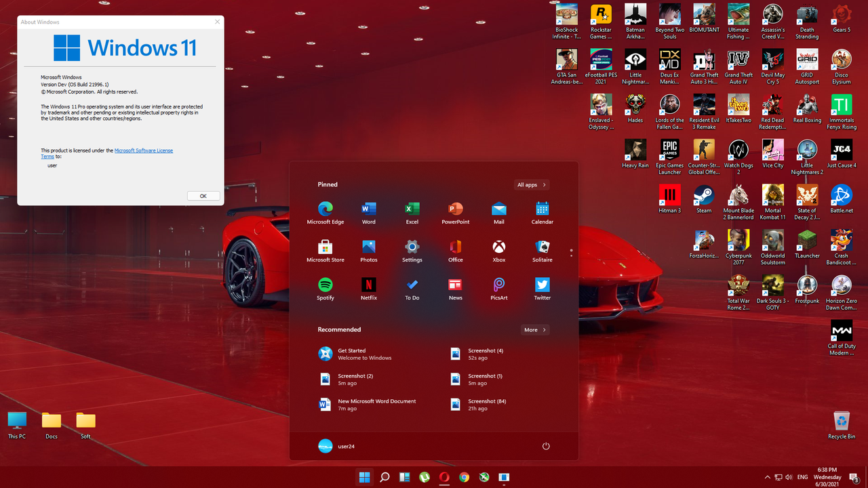The image size is (868, 488).
Task: Show More recommended items
Action: [x=534, y=329]
